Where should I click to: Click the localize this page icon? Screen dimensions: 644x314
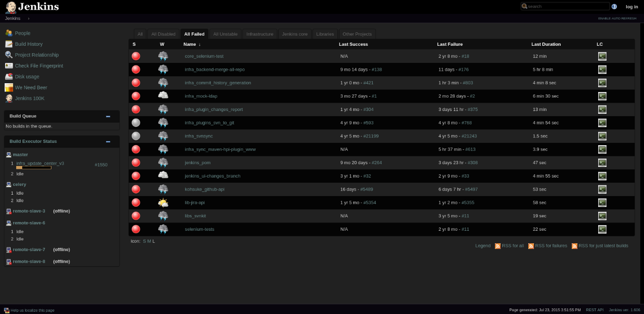pos(6,310)
